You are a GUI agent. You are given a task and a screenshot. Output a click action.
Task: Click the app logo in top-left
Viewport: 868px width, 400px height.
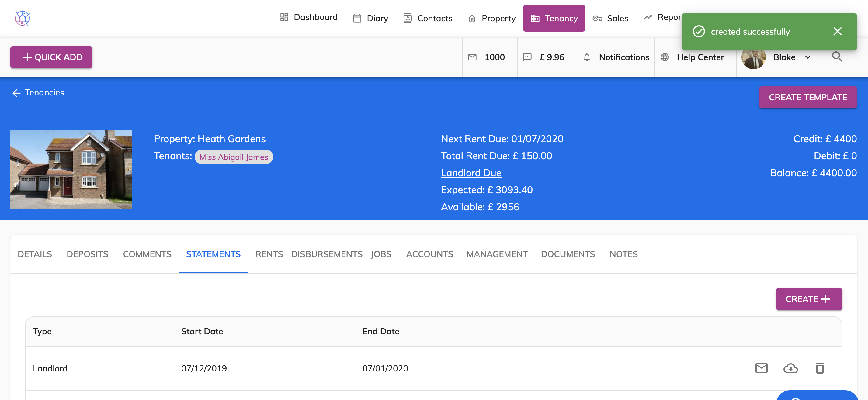point(22,18)
